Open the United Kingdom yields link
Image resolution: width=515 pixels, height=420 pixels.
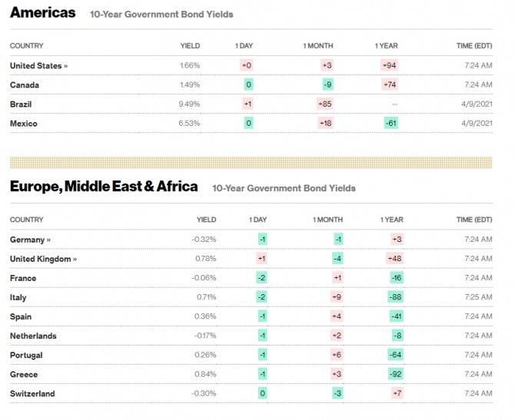[x=43, y=259]
